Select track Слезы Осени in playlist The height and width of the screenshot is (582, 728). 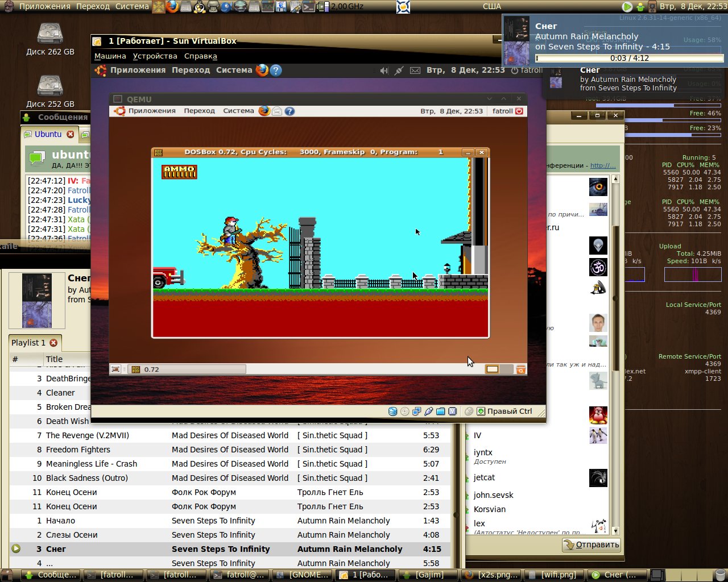coord(230,535)
